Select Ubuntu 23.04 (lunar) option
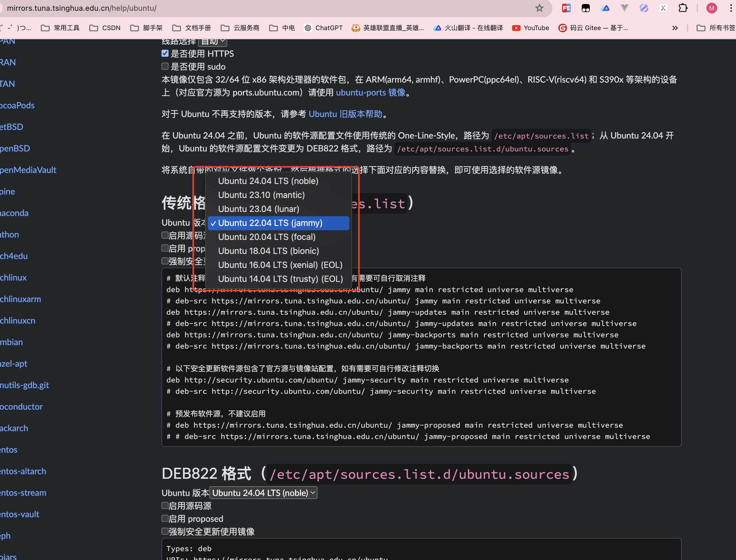 [279, 209]
